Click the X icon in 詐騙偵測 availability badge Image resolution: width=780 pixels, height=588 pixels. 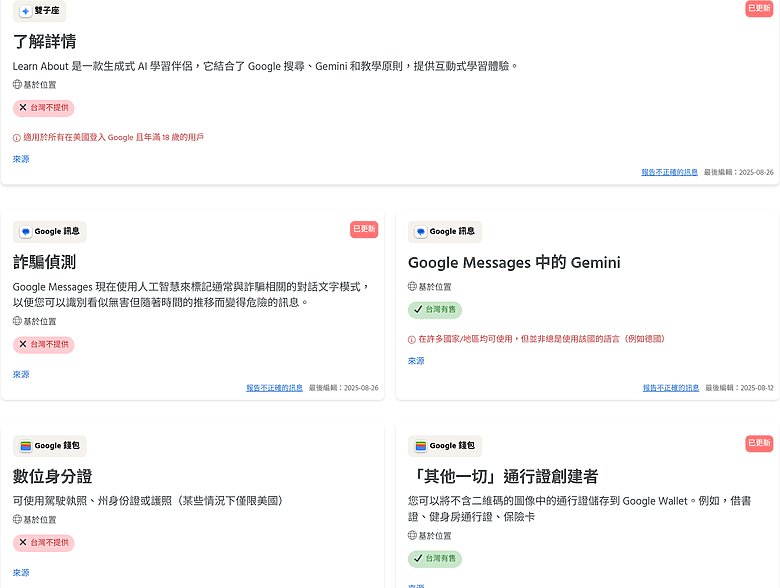23,344
